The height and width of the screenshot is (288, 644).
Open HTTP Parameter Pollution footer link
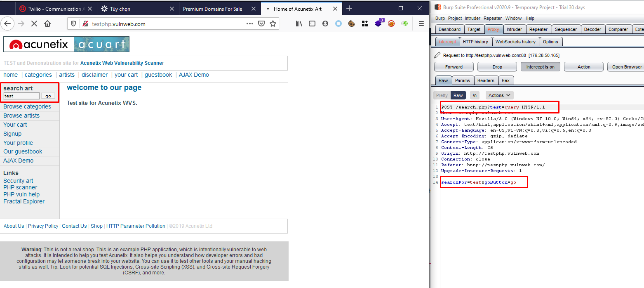136,226
